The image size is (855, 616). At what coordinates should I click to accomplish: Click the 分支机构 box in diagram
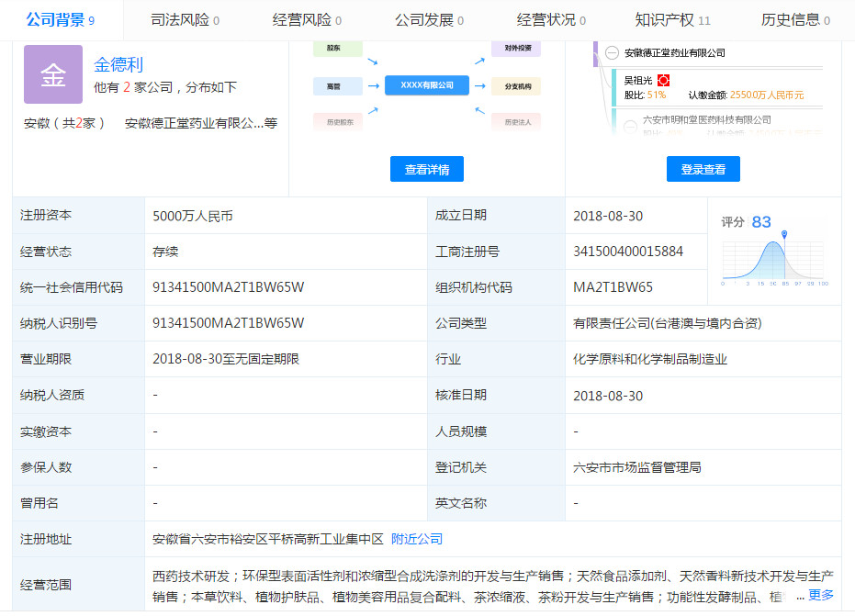(516, 86)
